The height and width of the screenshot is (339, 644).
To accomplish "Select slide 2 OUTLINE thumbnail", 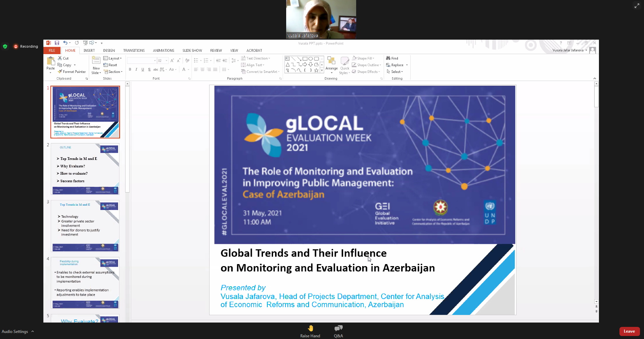I will tap(85, 169).
